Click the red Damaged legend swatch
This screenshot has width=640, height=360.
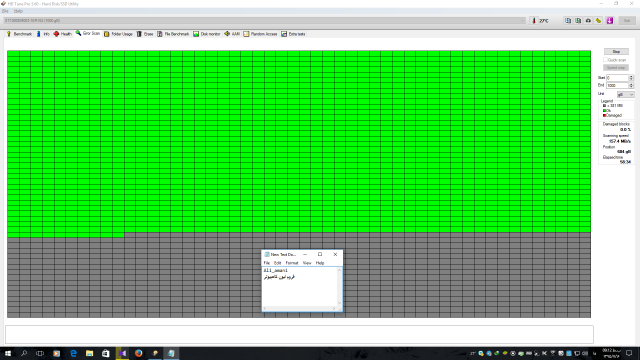pos(604,116)
